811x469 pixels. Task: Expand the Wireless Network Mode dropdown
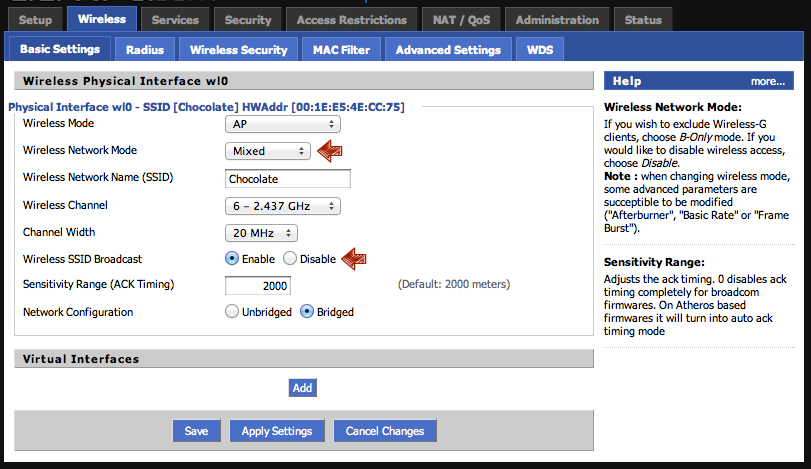268,151
